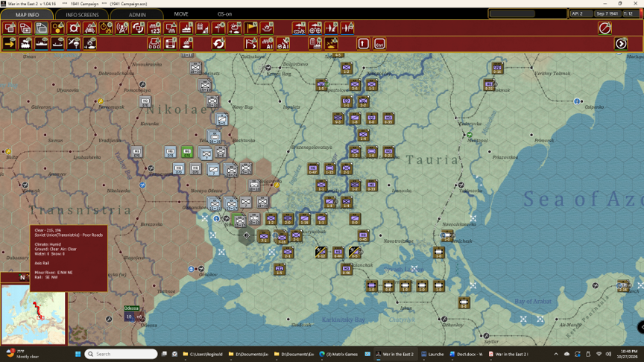The image size is (644, 362).
Task: Select explosion-over-tank mode icon
Action: [89, 43]
